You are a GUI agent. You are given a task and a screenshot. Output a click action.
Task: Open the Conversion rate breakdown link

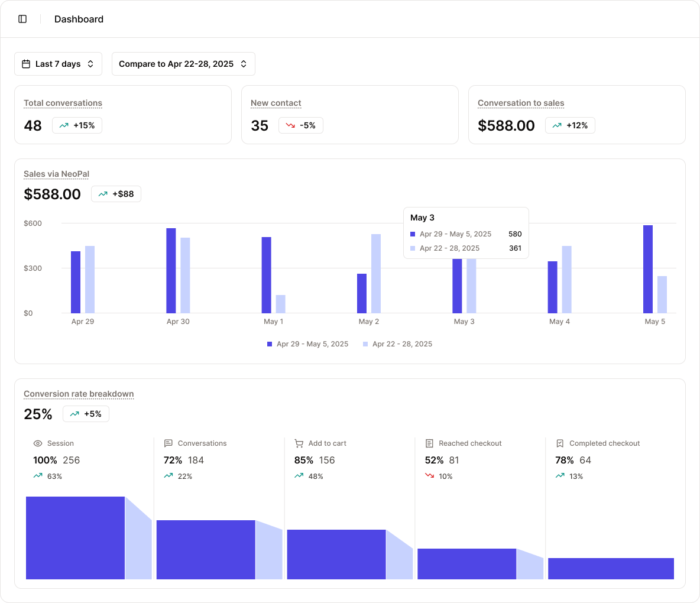pos(78,394)
